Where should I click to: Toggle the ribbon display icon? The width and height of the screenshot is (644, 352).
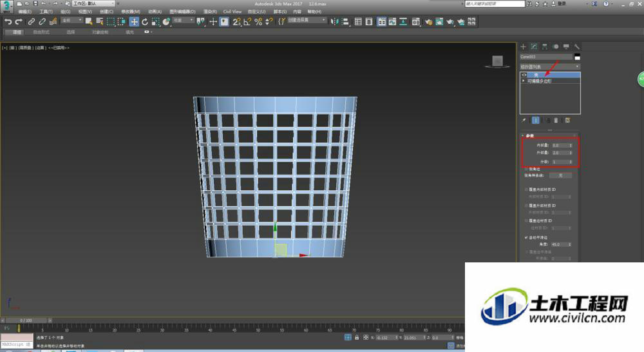[382, 22]
